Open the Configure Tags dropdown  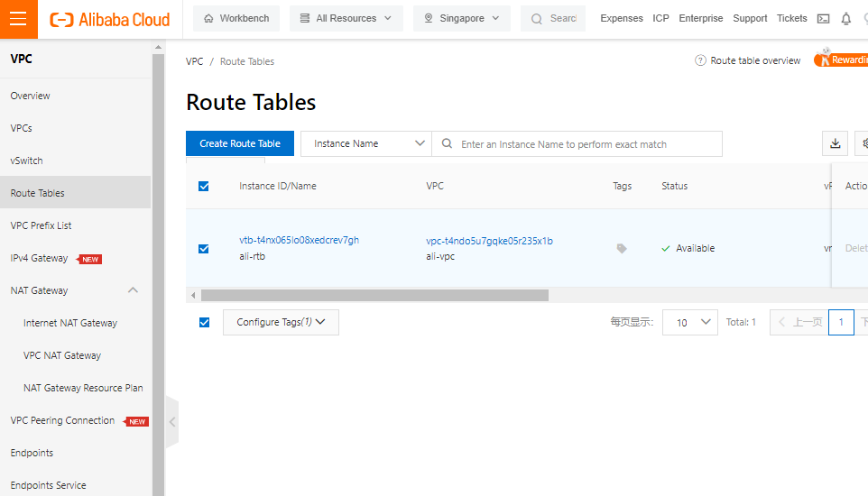281,322
